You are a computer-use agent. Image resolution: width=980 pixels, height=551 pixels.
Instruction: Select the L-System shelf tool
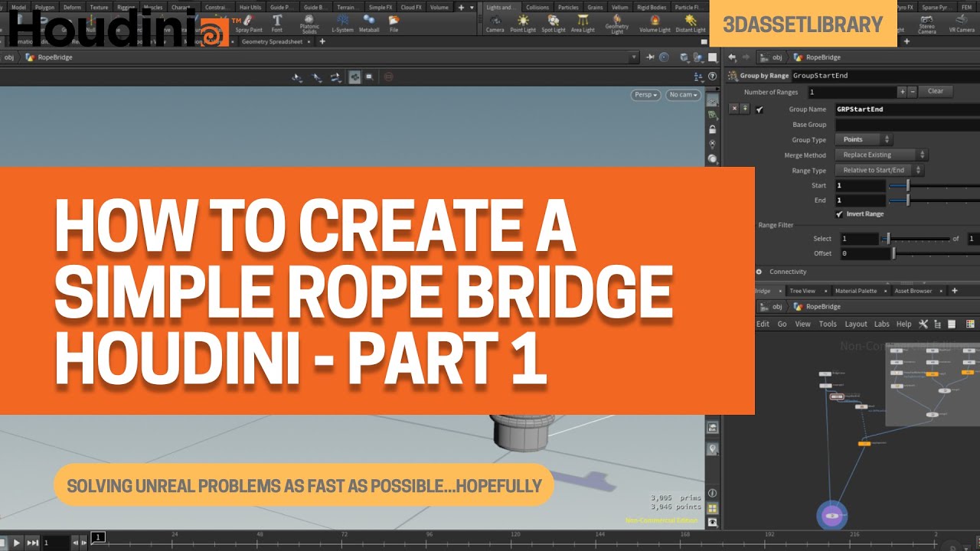(342, 23)
